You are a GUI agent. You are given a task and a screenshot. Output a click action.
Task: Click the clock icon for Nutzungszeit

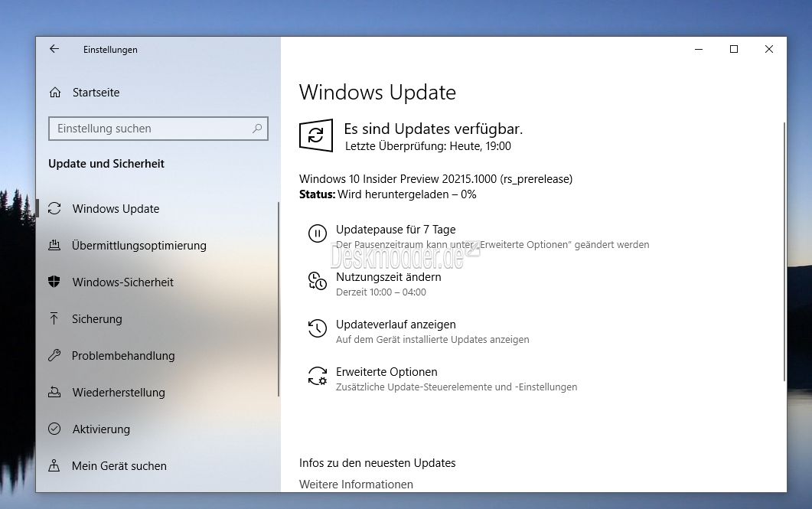(x=318, y=281)
